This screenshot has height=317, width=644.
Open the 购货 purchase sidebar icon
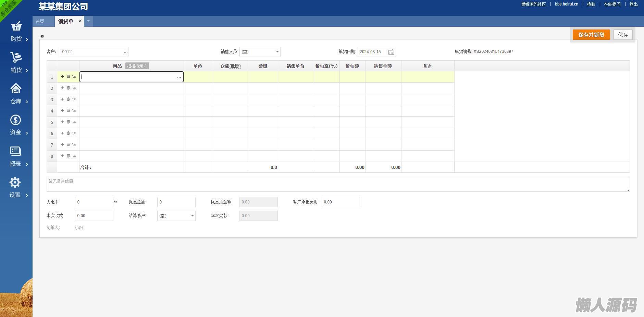(16, 26)
